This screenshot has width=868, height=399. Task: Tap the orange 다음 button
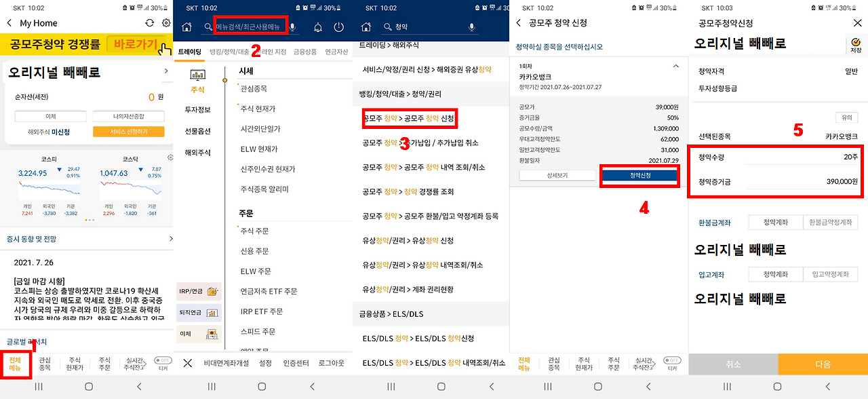pyautogui.click(x=823, y=364)
